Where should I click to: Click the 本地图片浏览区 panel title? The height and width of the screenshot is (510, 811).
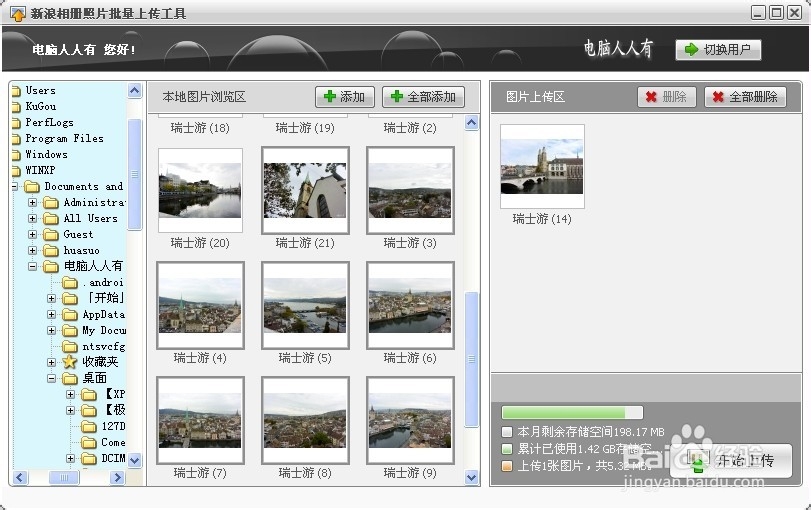(204, 97)
